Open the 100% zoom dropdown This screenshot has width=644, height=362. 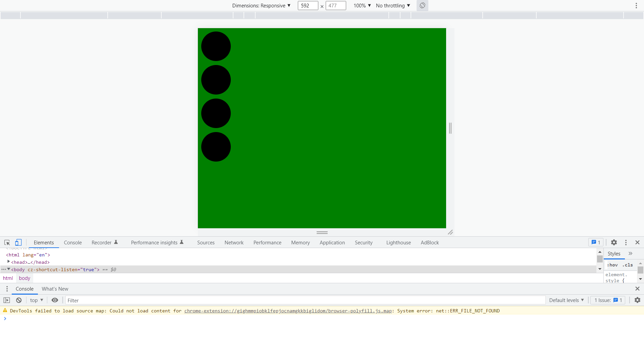(x=362, y=5)
